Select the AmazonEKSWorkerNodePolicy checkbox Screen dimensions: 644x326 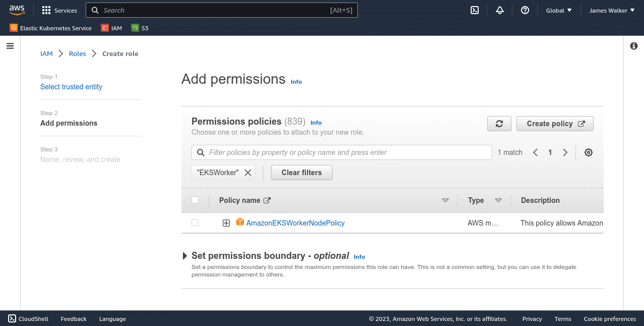pyautogui.click(x=195, y=223)
